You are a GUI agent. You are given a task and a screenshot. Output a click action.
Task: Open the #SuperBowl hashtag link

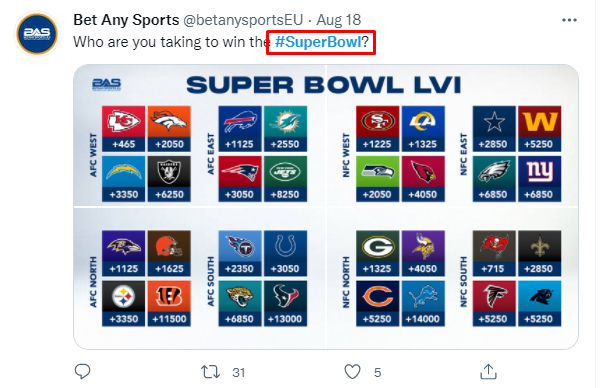pyautogui.click(x=318, y=42)
